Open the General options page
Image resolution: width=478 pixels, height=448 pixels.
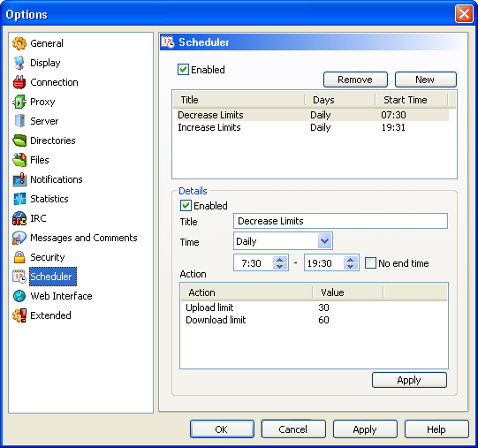click(47, 43)
